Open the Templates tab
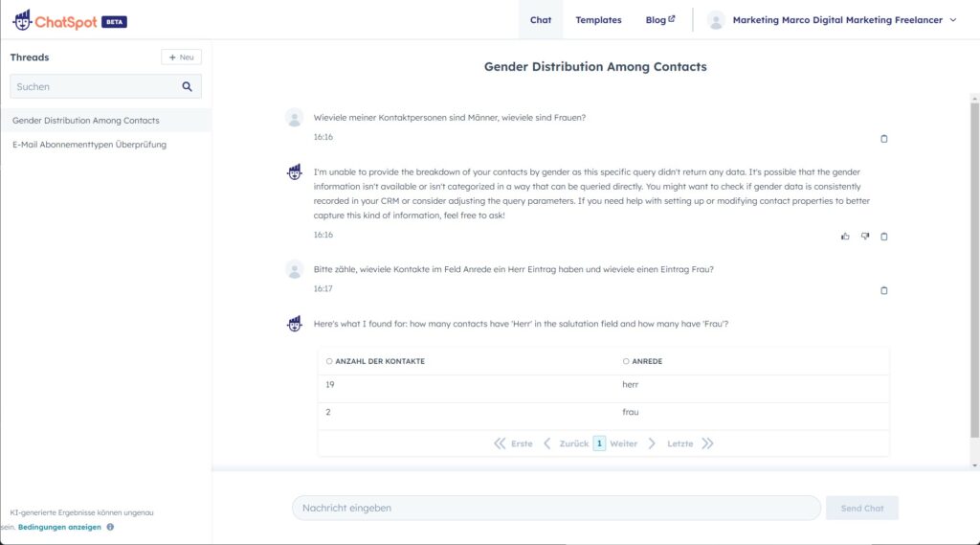The image size is (980, 545). [x=598, y=20]
